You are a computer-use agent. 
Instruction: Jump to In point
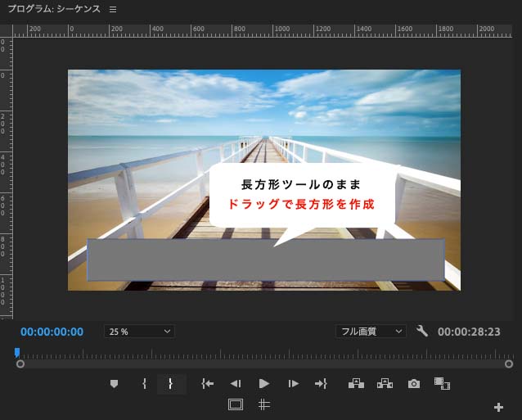(207, 383)
